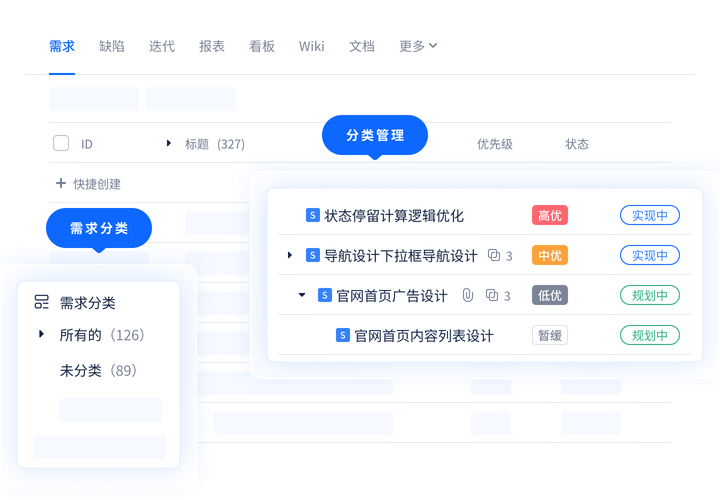Collapse the 官网首页广告设计 row
720x500 pixels.
302,295
